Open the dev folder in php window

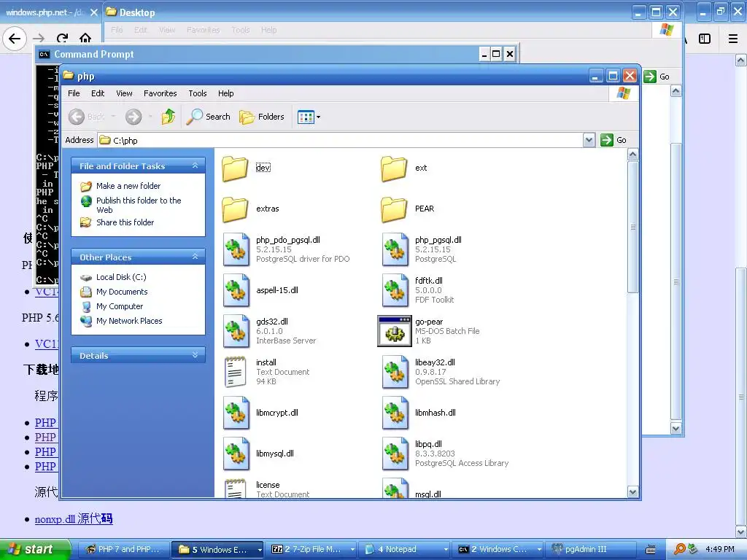click(x=235, y=168)
